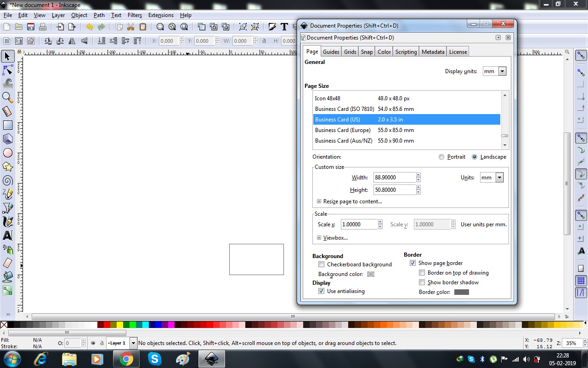Open the Metadata tab

coord(433,52)
